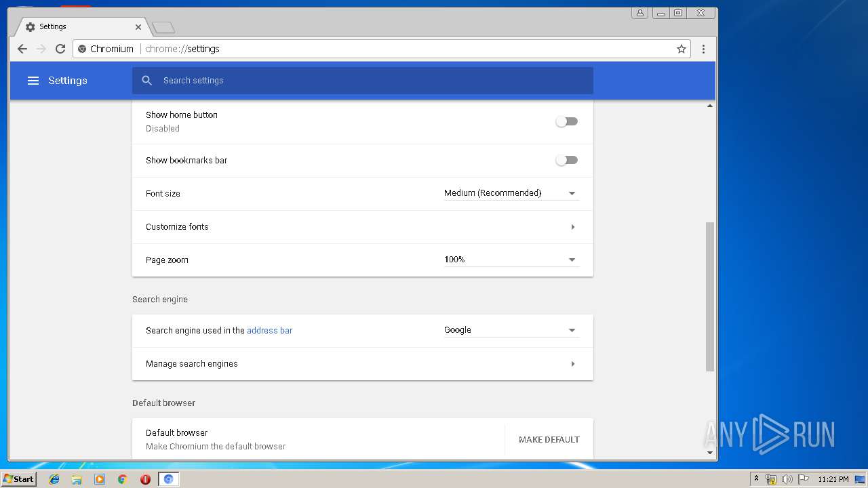Launch Google Chrome from the taskbar
The width and height of the screenshot is (868, 488).
point(122,479)
